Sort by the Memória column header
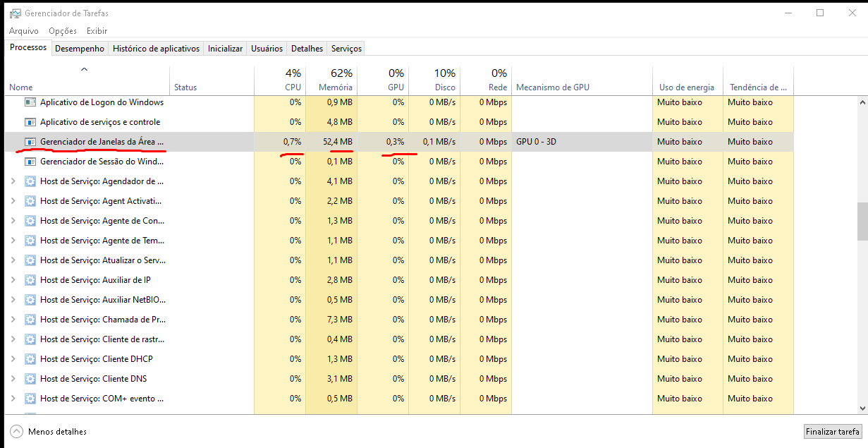868x448 pixels. (331, 80)
